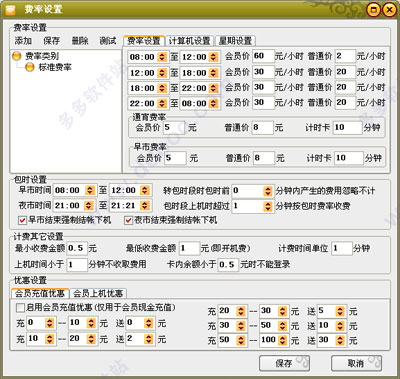
Task: Open the 星期设置 tab
Action: coord(235,41)
